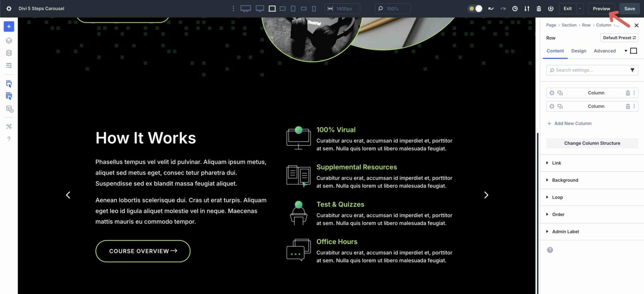Delete the first Column using its trash icon
644x294 pixels.
coord(628,93)
